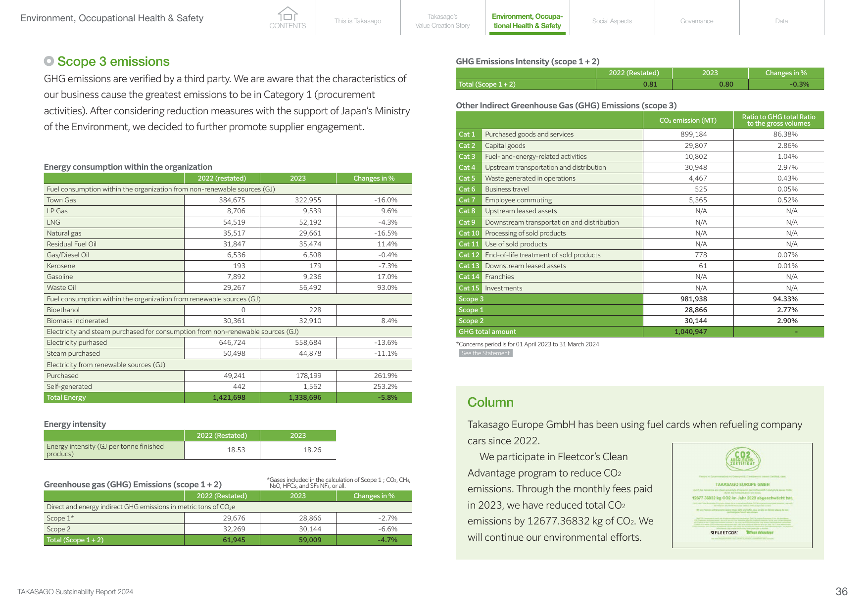This screenshot has width=868, height=614.
Task: Open the Data tab
Action: click(781, 21)
